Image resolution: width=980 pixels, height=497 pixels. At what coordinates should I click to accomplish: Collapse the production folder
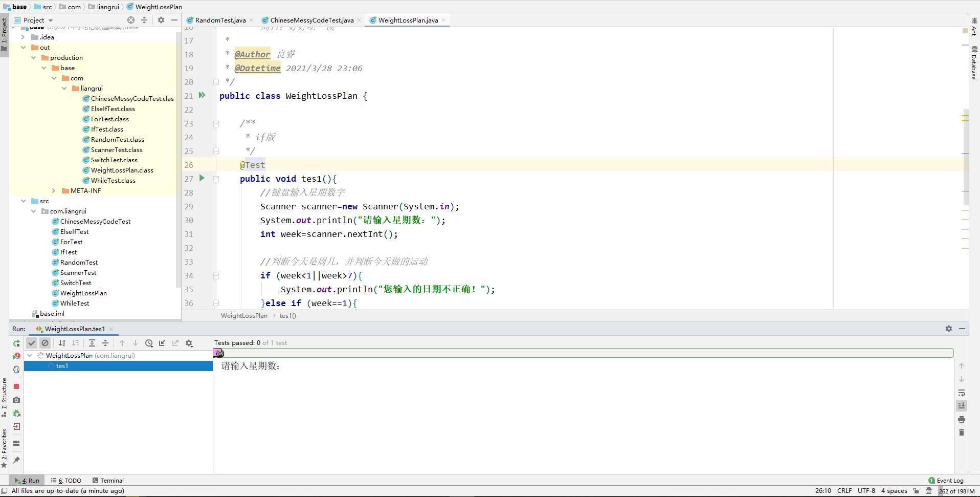pos(33,57)
